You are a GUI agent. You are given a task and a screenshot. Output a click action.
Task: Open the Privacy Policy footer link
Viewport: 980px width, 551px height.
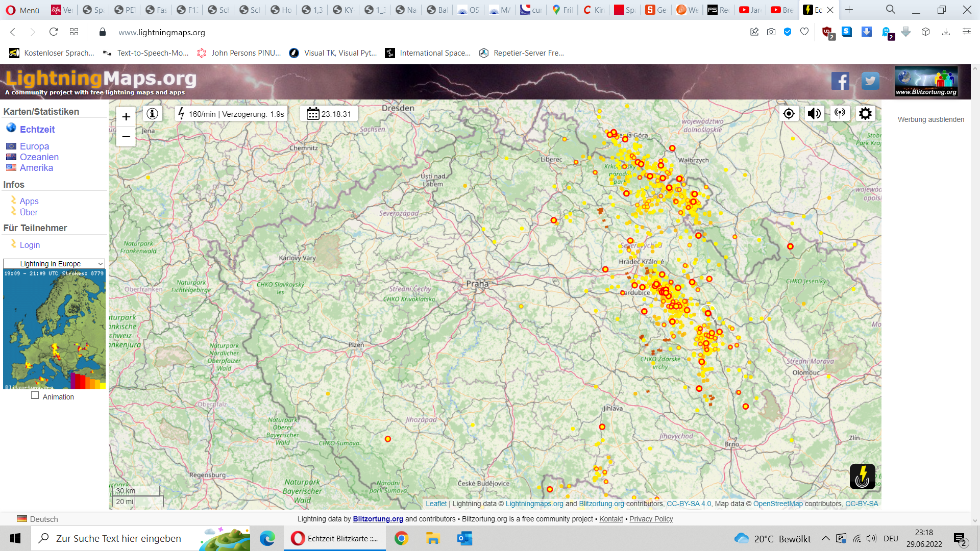(x=651, y=519)
